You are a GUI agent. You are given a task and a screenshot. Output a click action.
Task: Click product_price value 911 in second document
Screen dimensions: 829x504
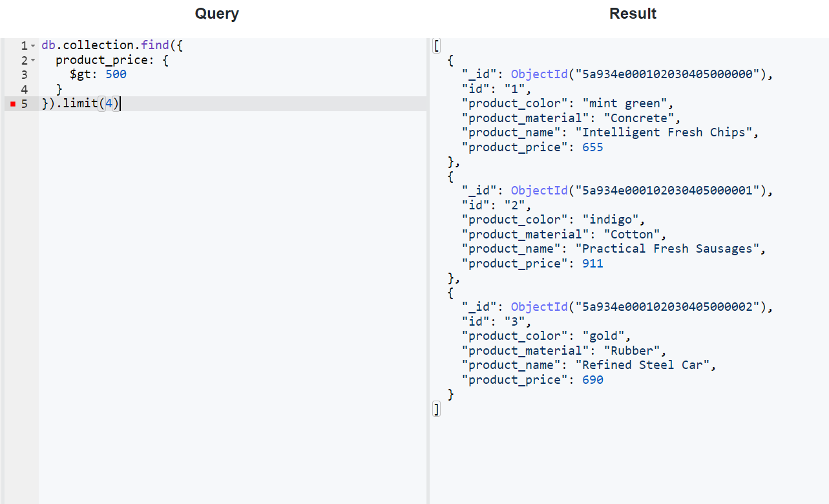593,263
